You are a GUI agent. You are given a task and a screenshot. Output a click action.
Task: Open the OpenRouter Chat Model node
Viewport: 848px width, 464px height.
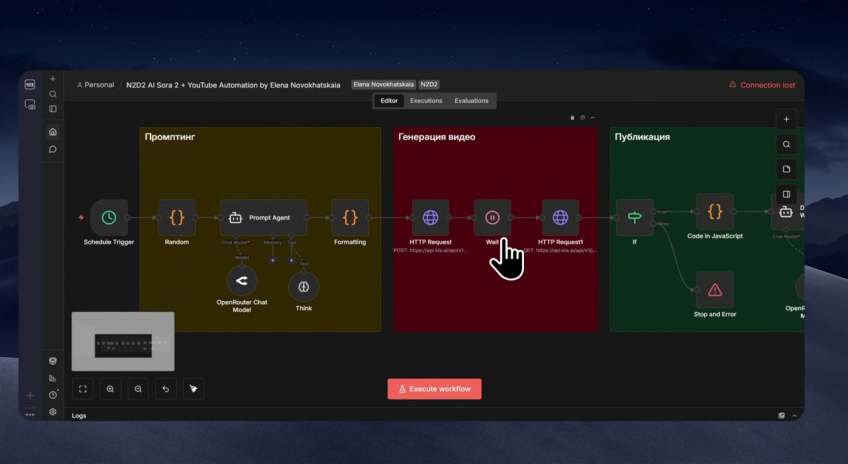242,281
